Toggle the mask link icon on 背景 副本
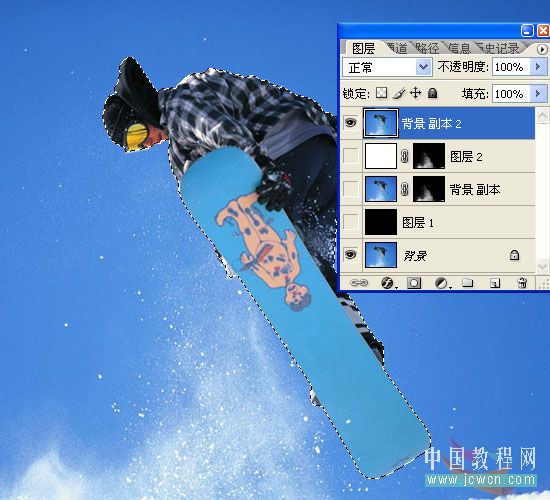The width and height of the screenshot is (550, 500). pos(405,189)
